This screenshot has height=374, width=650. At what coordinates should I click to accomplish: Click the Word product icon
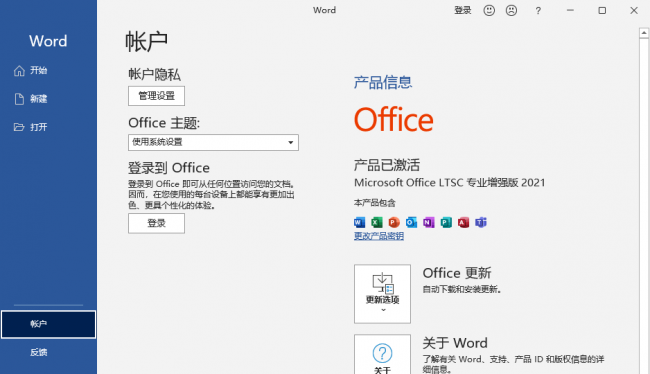[359, 223]
